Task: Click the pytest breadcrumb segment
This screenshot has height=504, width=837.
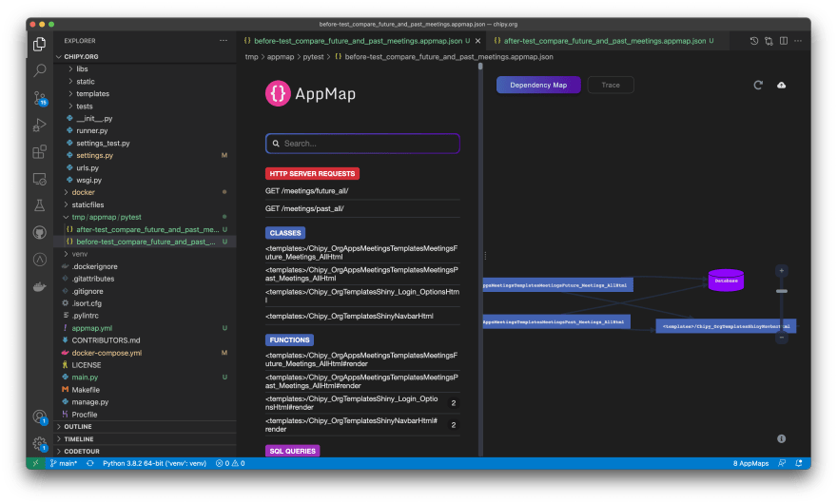Action: pyautogui.click(x=313, y=57)
